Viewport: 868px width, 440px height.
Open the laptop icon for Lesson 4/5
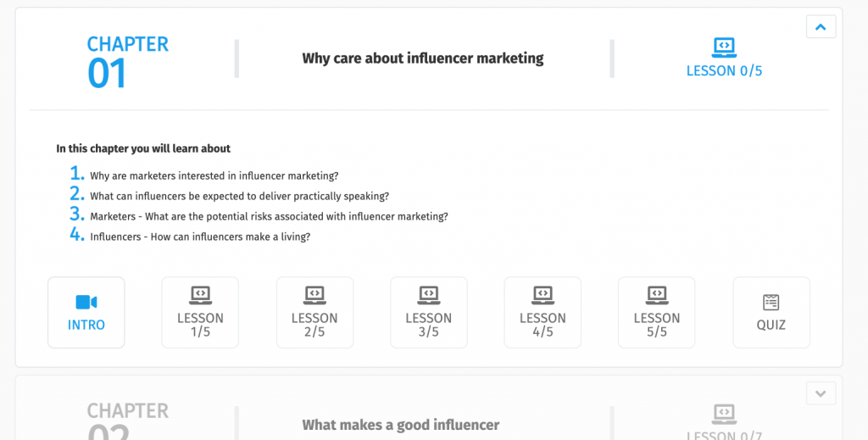click(542, 295)
